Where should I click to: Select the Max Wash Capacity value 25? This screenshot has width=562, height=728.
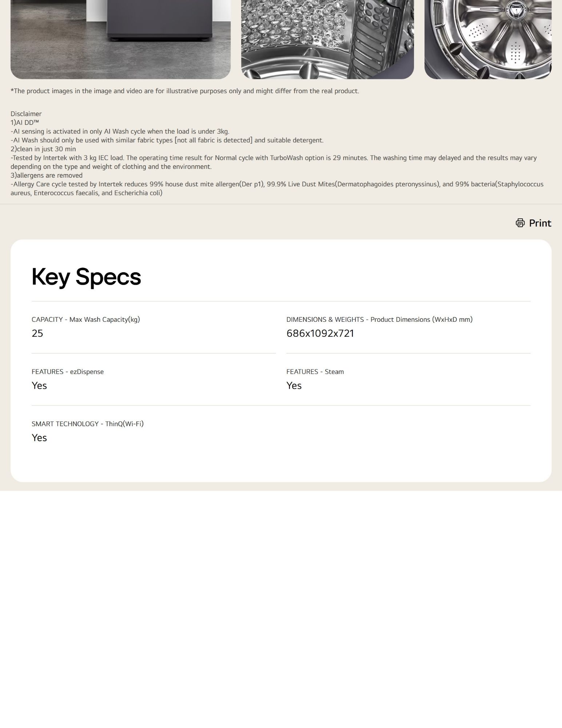[37, 333]
